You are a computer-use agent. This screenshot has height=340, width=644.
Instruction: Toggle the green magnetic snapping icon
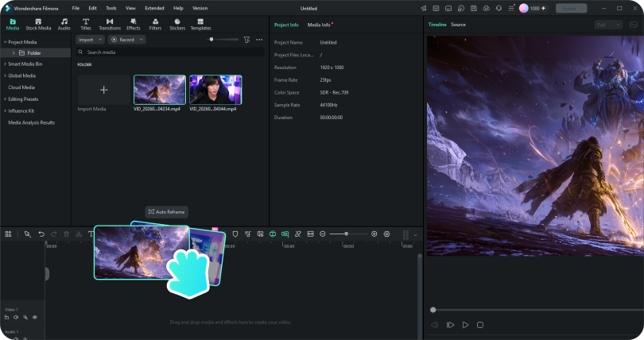tap(273, 234)
